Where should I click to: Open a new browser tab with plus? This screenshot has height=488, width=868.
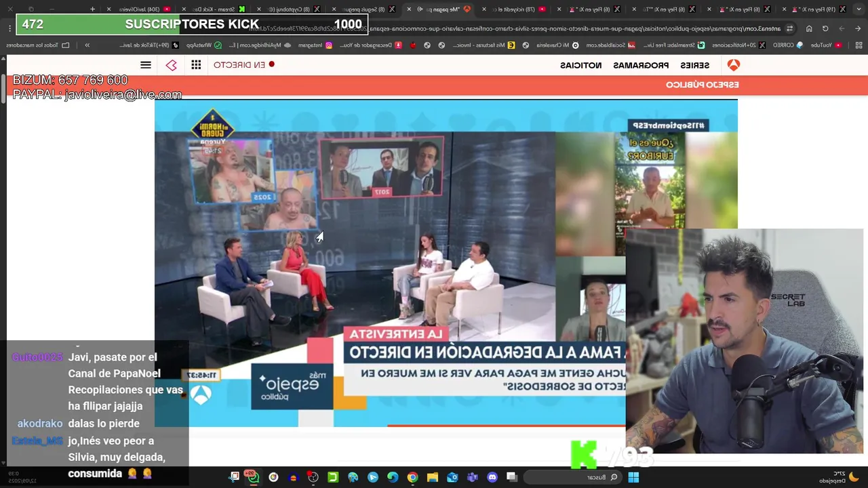click(92, 9)
